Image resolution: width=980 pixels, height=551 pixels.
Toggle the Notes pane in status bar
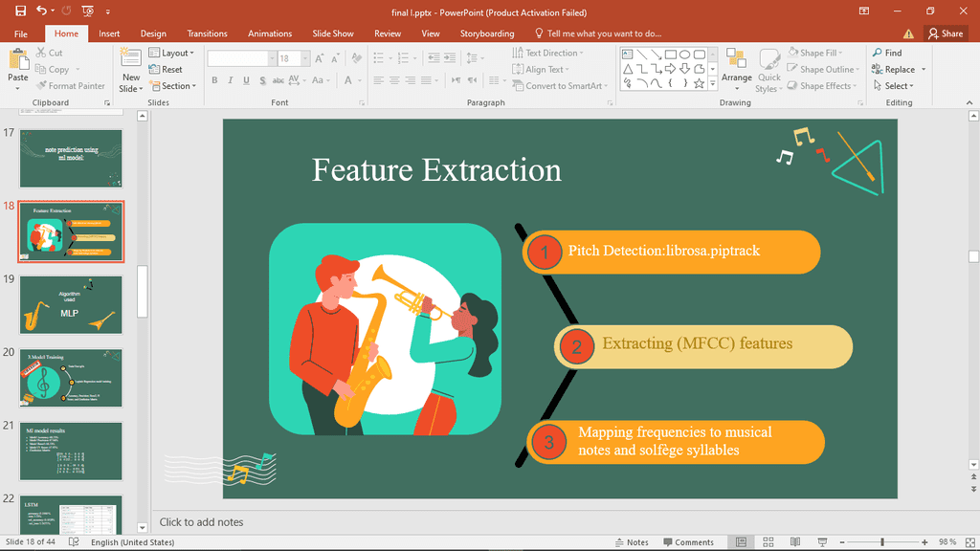coord(631,542)
